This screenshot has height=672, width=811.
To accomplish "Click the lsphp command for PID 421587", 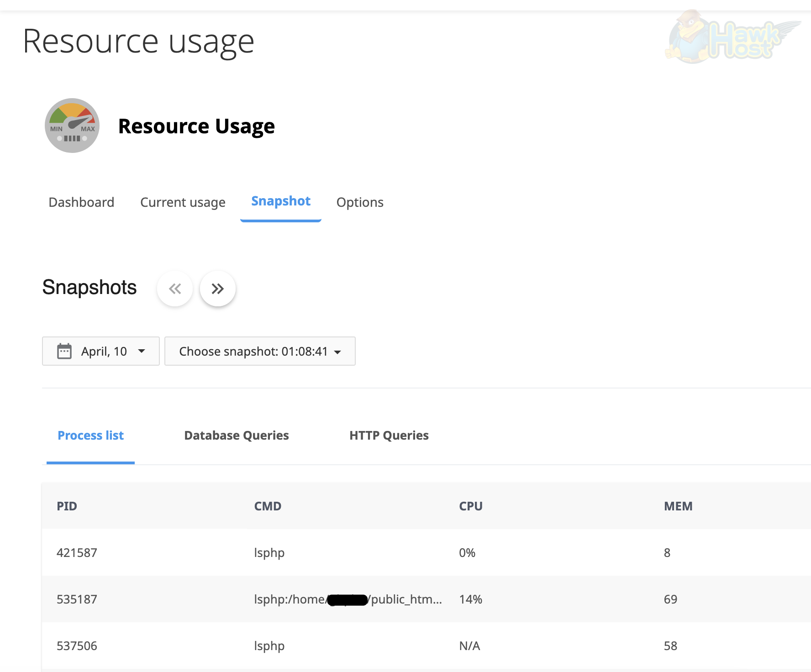I will (269, 552).
